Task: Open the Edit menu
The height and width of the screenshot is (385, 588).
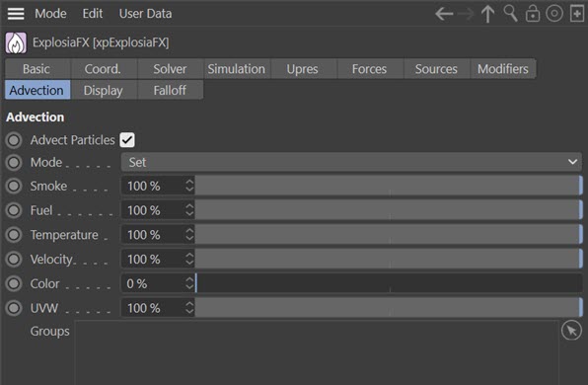Action: click(93, 14)
